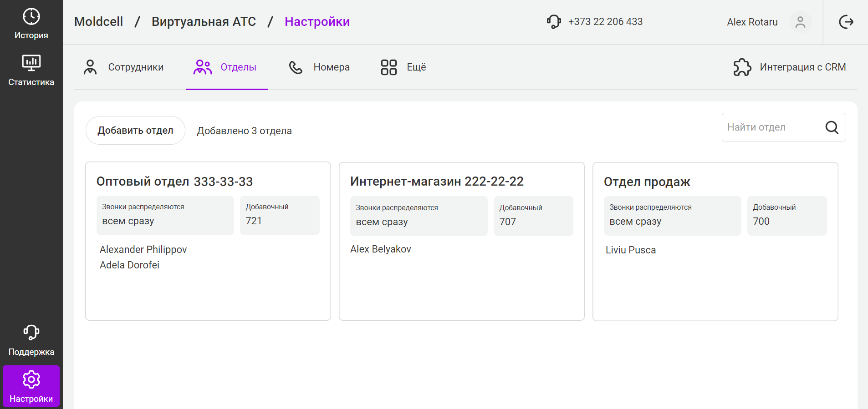Click the user avatar icon

tap(800, 22)
